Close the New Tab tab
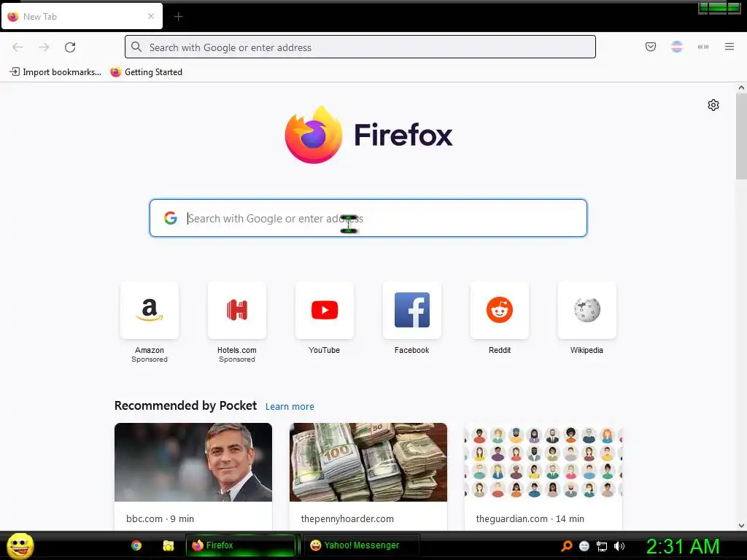 [x=151, y=16]
